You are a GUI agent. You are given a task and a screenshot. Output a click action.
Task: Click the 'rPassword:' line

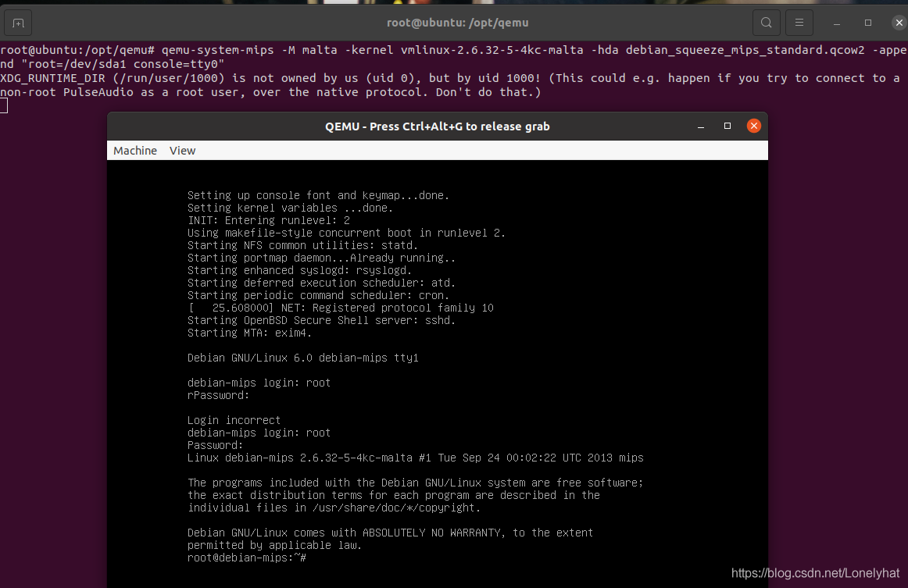tap(218, 395)
